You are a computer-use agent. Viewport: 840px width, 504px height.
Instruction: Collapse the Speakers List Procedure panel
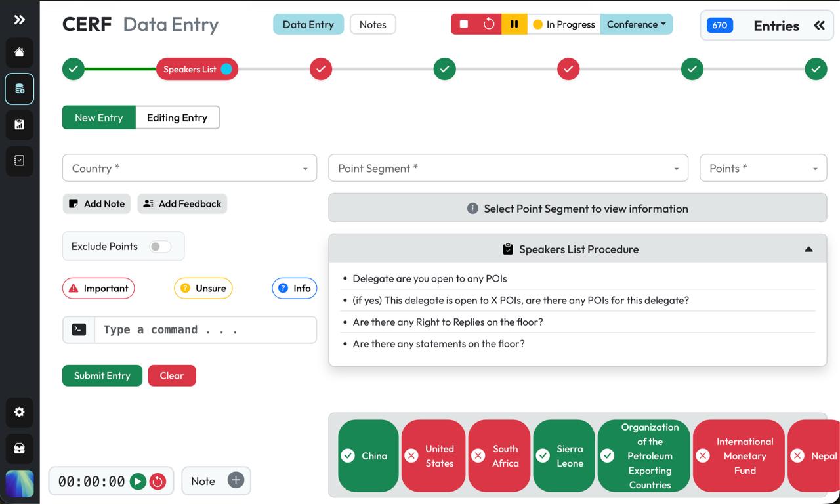click(808, 249)
